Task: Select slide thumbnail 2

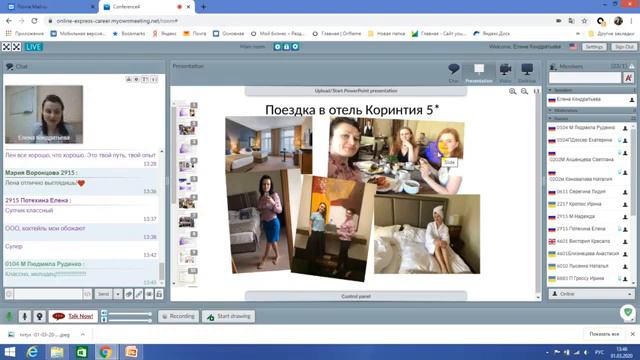Action: 187,129
